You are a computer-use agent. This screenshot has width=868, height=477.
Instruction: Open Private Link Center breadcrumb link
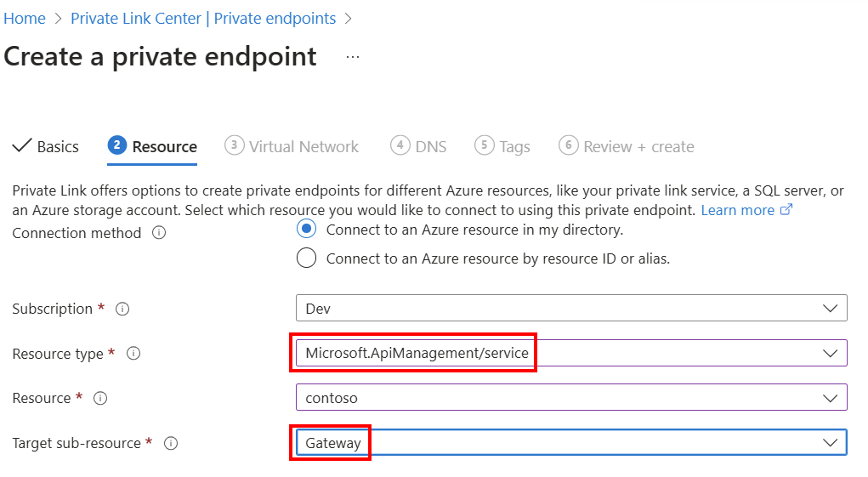click(203, 19)
